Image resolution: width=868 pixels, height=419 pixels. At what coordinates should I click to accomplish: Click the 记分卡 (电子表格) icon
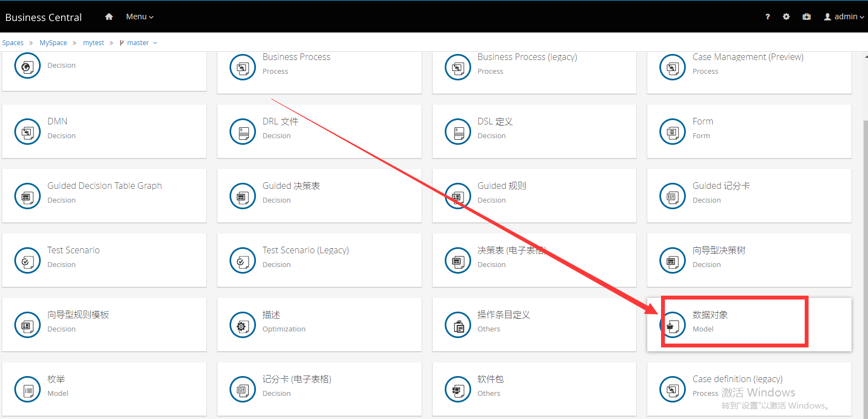pos(243,389)
